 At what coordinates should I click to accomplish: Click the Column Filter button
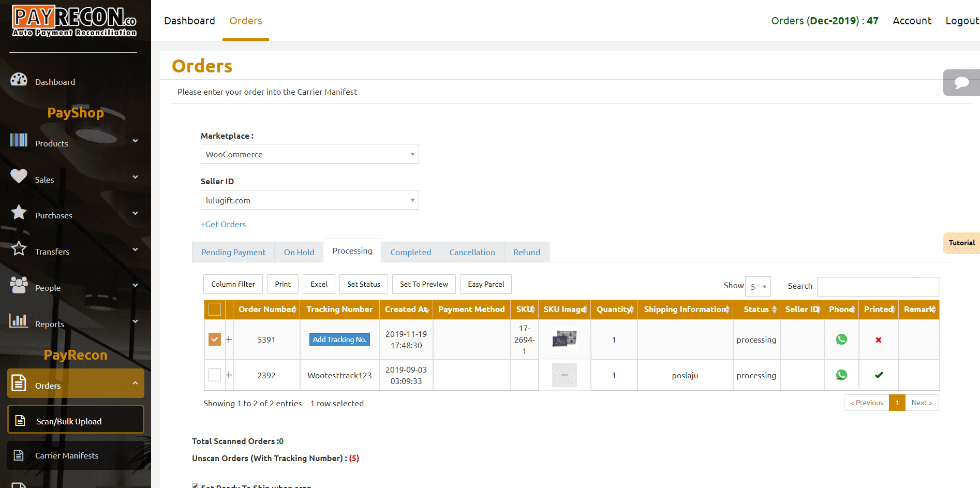[x=233, y=284]
